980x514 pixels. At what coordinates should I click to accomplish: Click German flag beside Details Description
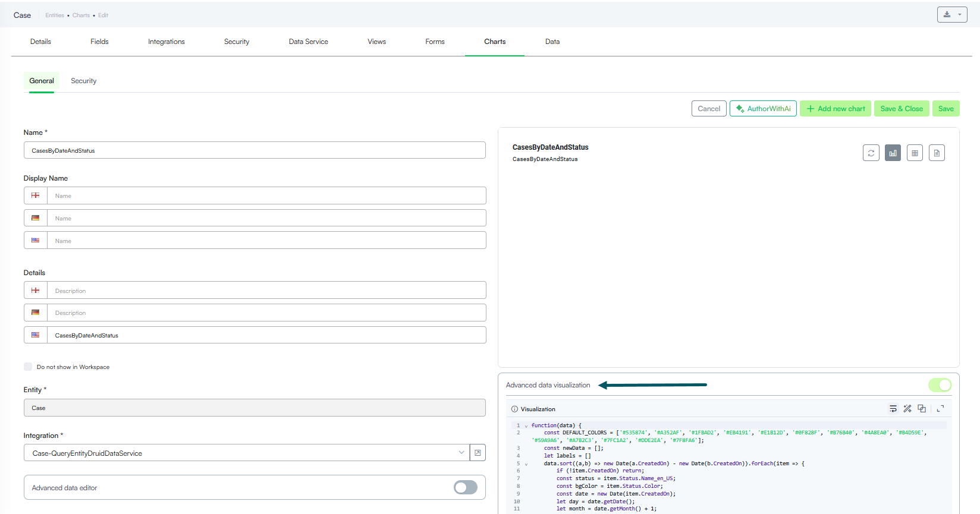click(x=36, y=313)
